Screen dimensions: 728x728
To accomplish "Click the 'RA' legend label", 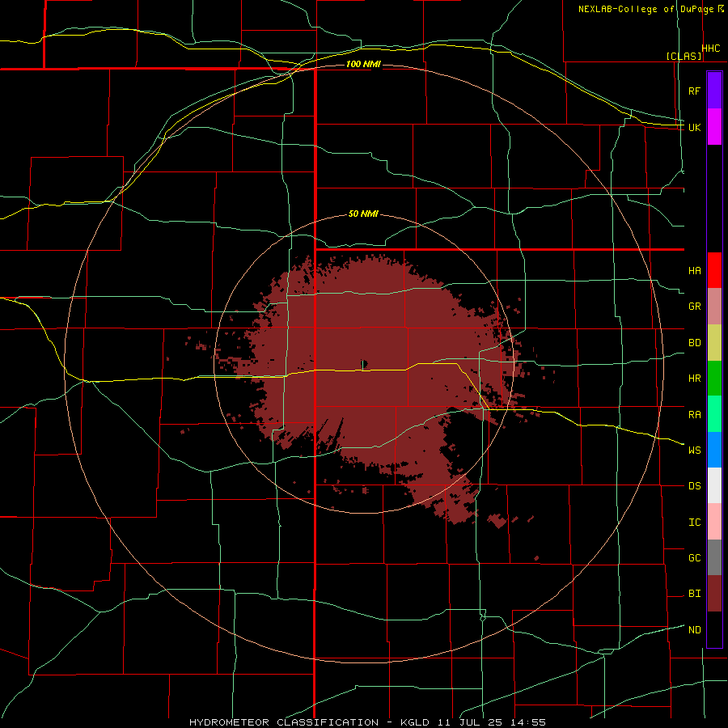I will (694, 415).
